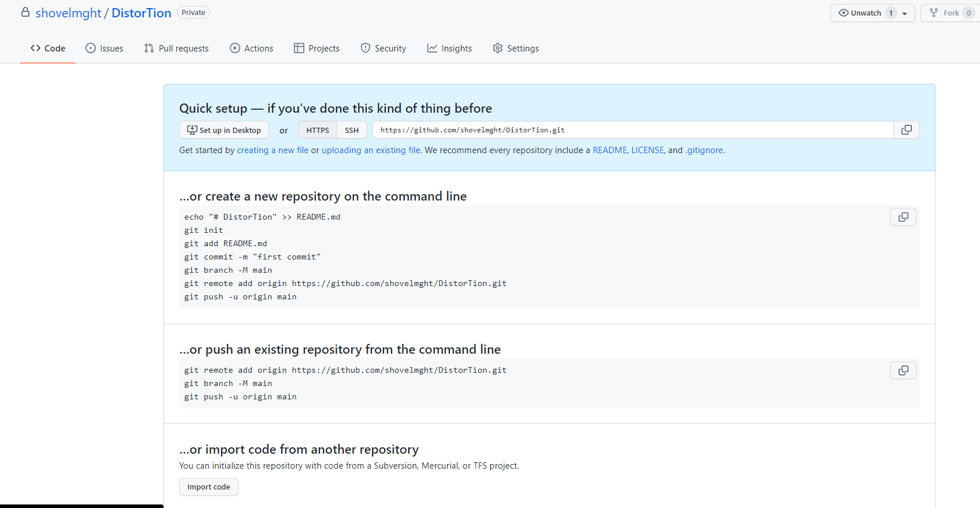This screenshot has width=980, height=508.
Task: Click the fork count badge
Action: tap(968, 13)
